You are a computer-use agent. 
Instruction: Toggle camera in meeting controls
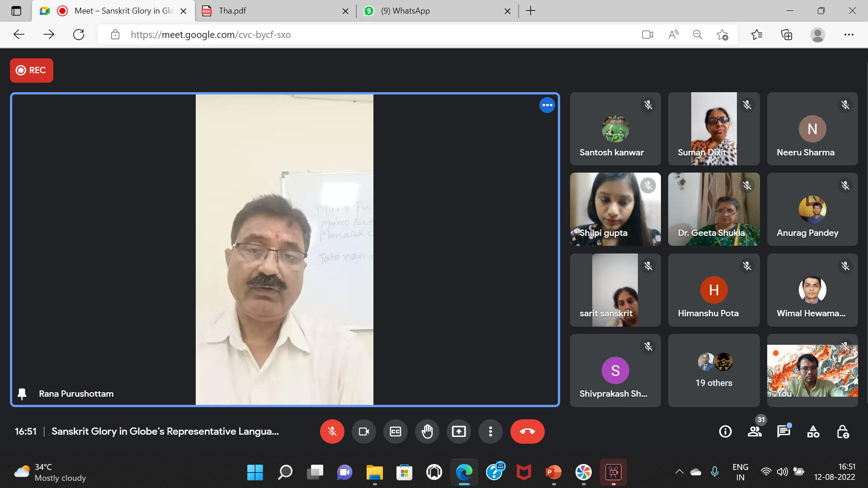[x=363, y=432]
